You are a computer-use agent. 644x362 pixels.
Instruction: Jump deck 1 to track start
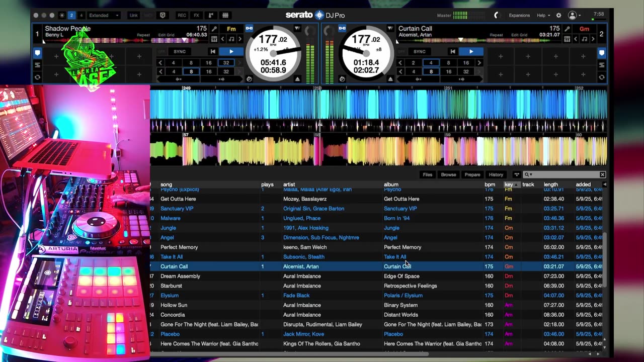coord(213,51)
